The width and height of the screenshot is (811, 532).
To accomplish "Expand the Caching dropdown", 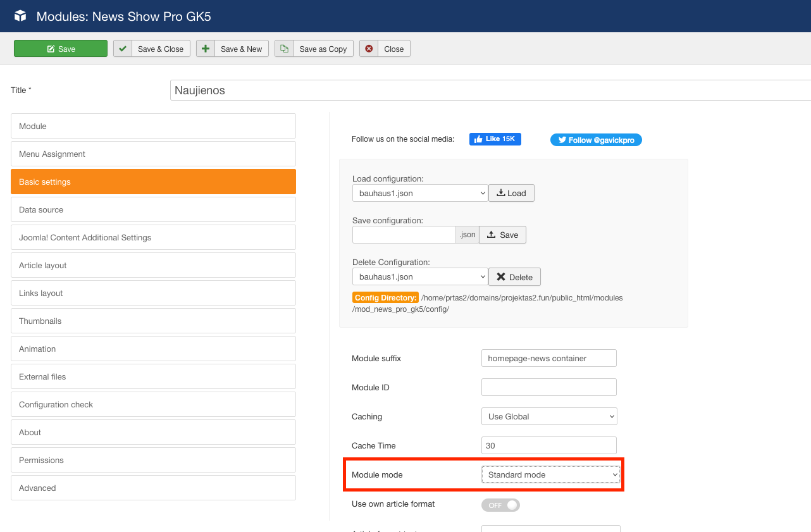I will tap(548, 416).
